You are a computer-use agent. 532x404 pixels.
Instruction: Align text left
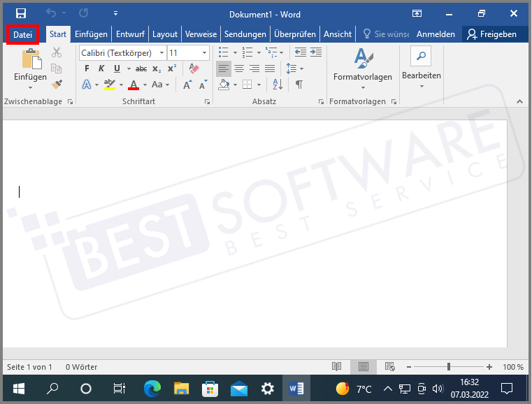223,68
